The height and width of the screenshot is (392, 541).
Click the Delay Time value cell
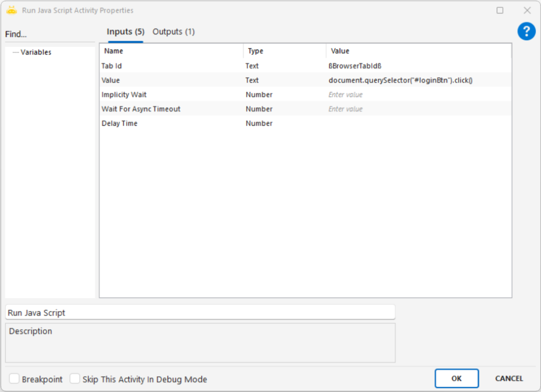pyautogui.click(x=417, y=123)
